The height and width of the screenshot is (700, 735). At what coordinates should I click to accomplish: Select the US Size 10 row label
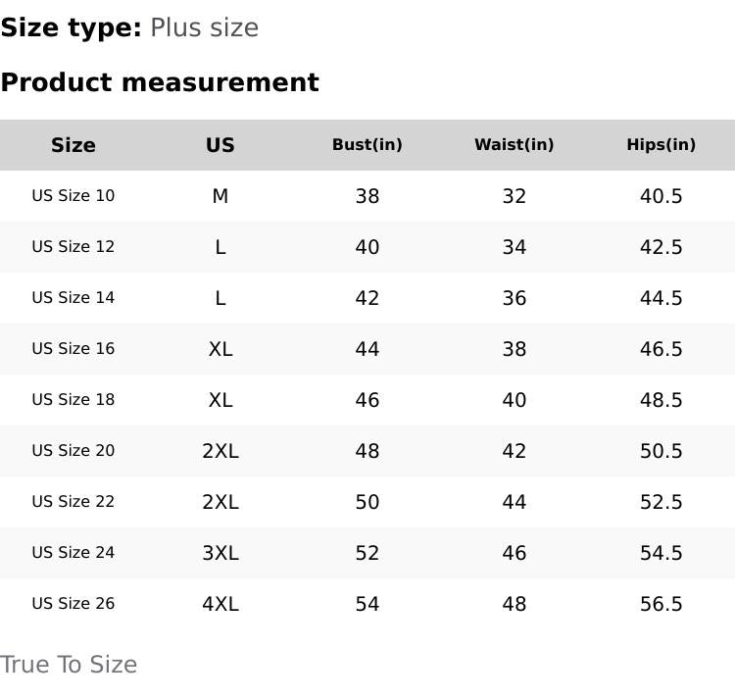tap(73, 196)
